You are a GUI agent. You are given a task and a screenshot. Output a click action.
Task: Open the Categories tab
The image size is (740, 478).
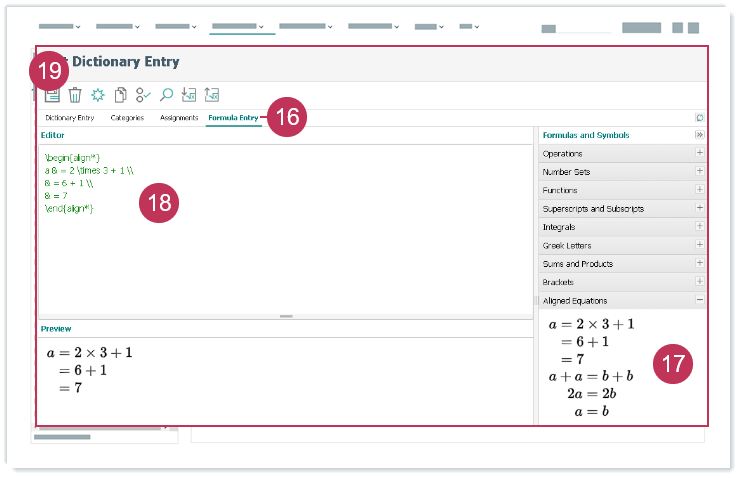127,118
